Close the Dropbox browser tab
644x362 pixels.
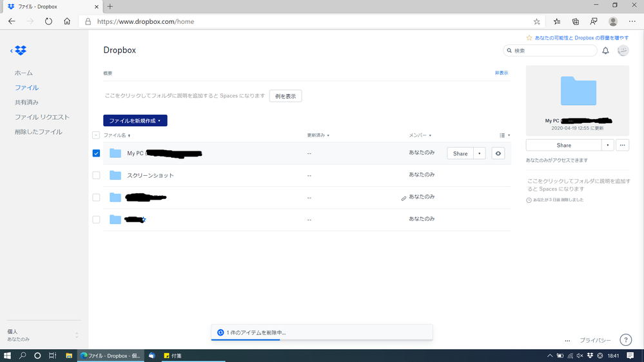(97, 6)
